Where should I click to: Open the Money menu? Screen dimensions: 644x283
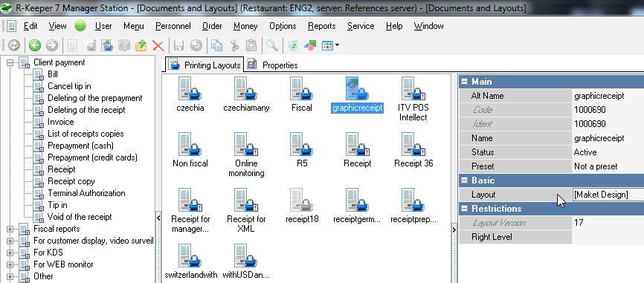tap(245, 26)
